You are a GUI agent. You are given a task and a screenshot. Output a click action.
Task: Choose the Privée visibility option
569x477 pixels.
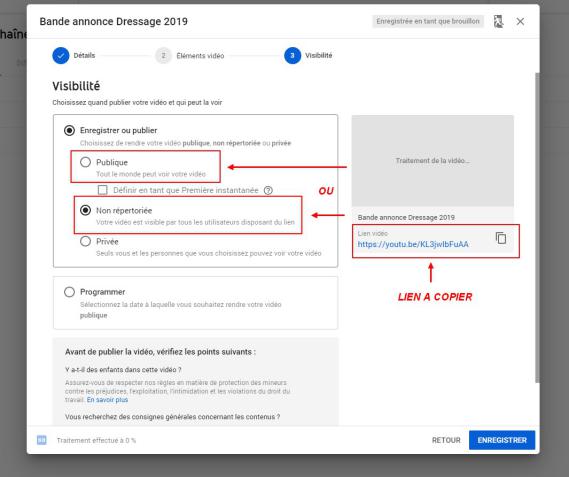[x=85, y=241]
